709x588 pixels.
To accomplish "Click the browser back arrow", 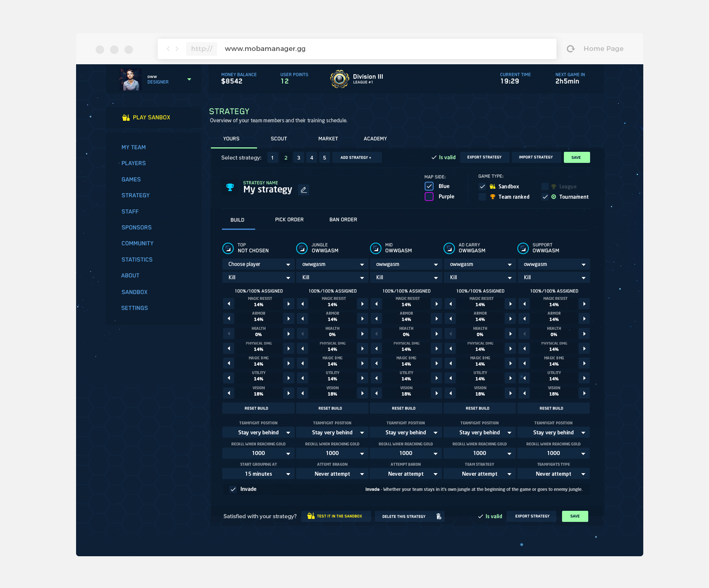I will (168, 49).
